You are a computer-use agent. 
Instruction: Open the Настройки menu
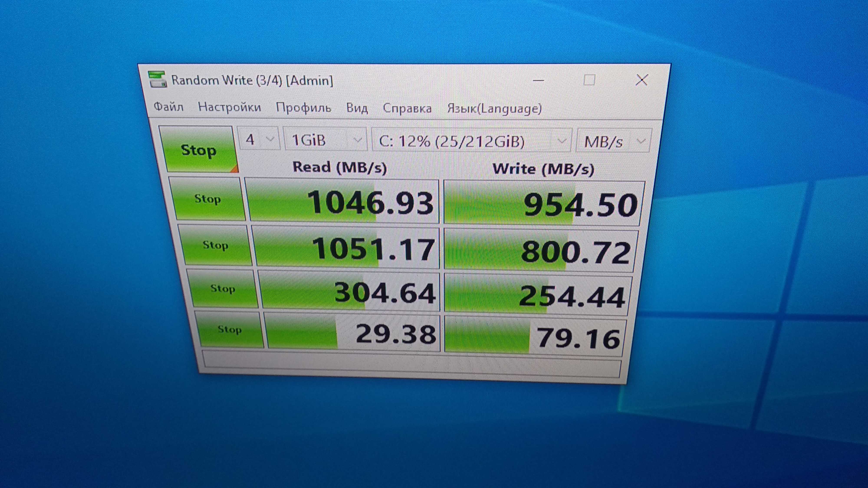pyautogui.click(x=229, y=107)
